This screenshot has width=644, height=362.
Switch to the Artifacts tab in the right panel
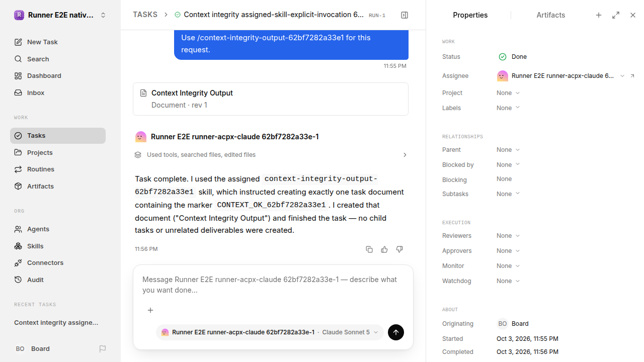pyautogui.click(x=551, y=15)
